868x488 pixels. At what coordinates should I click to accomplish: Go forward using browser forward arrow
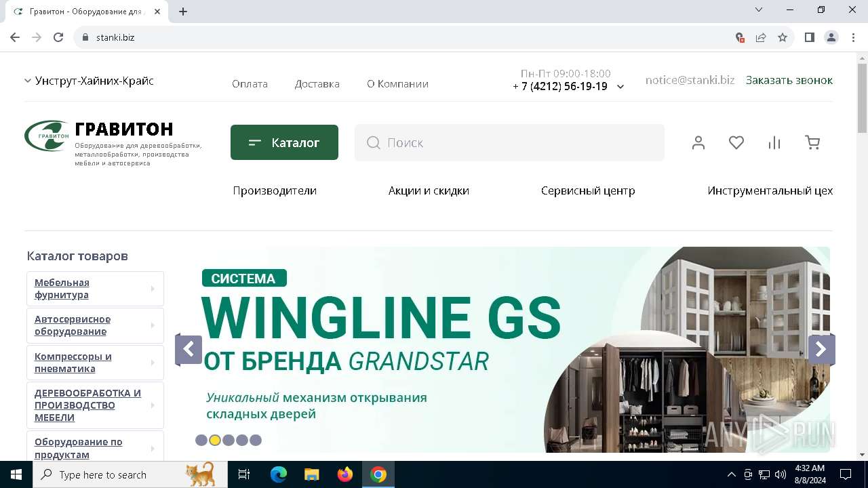click(37, 37)
